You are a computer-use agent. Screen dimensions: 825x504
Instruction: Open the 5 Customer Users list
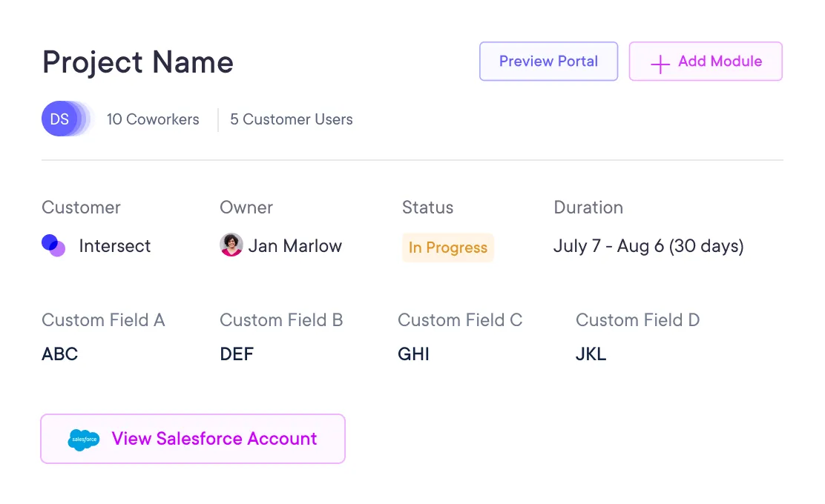292,119
